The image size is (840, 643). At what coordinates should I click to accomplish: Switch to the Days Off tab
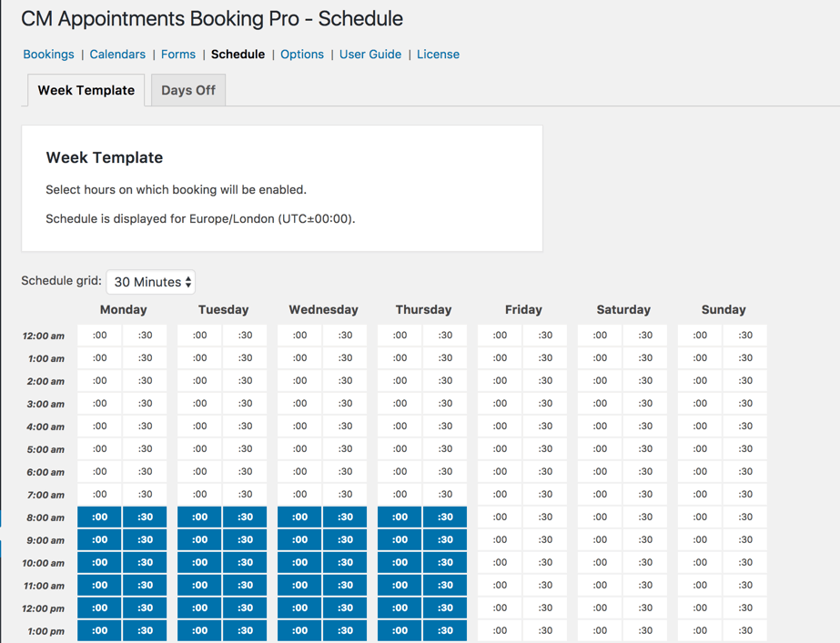click(188, 90)
